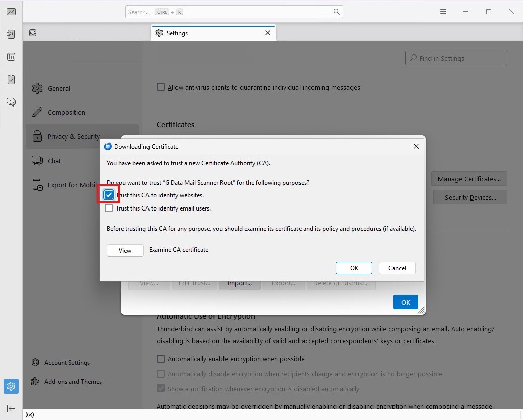The image size is (523, 420).
Task: Close the Downloading Certificate dialog
Action: tap(416, 146)
